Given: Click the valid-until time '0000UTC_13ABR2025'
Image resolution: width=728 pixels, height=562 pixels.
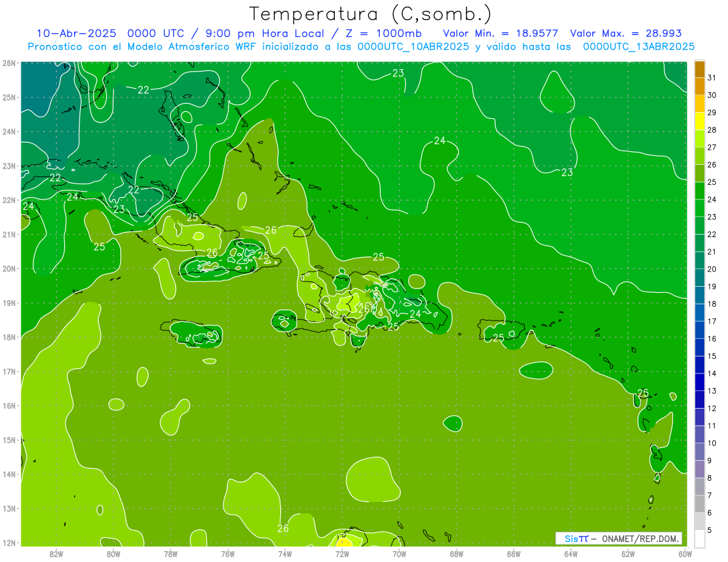Looking at the screenshot, I should pyautogui.click(x=639, y=46).
